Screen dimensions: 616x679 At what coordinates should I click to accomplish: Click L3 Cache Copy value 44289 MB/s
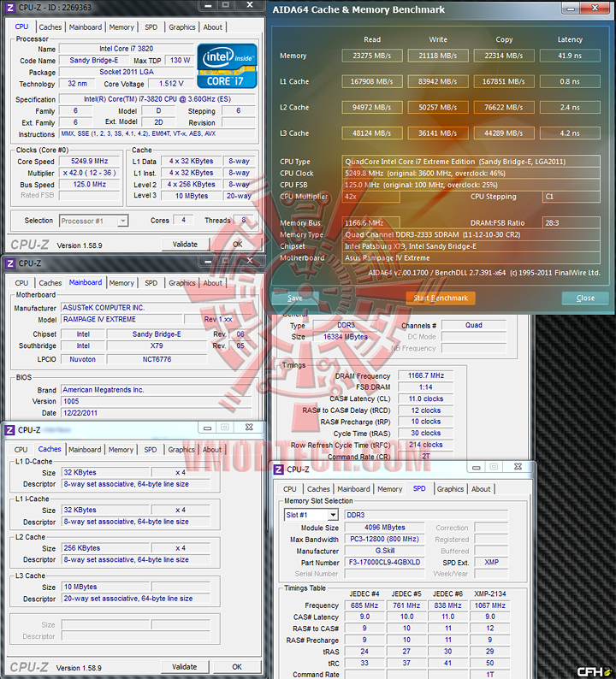pyautogui.click(x=503, y=133)
